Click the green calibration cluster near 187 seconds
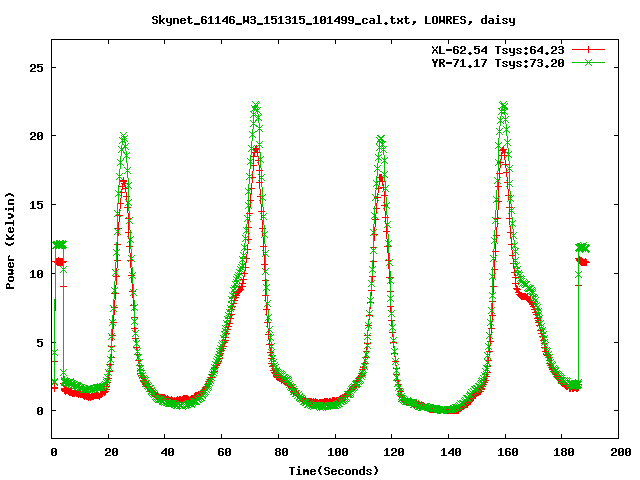 point(583,247)
